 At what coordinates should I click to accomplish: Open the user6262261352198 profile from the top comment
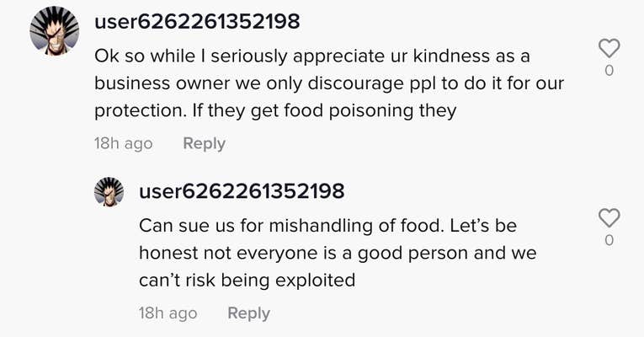[x=197, y=21]
